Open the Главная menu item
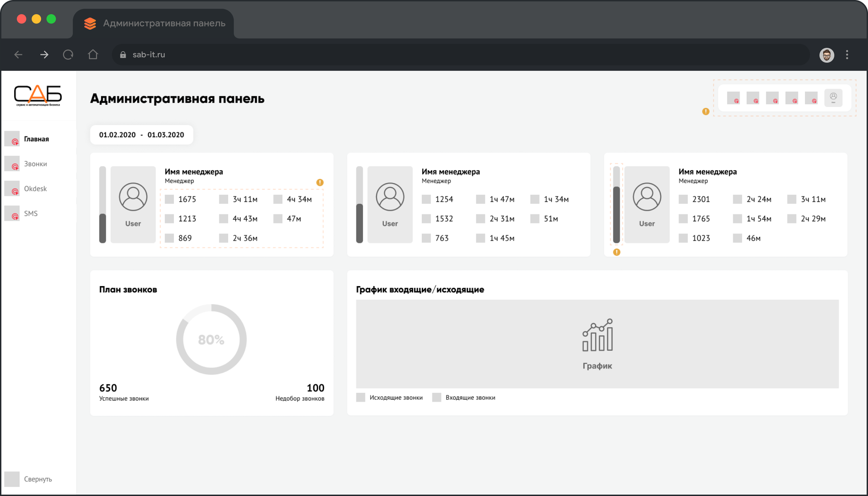 point(36,139)
